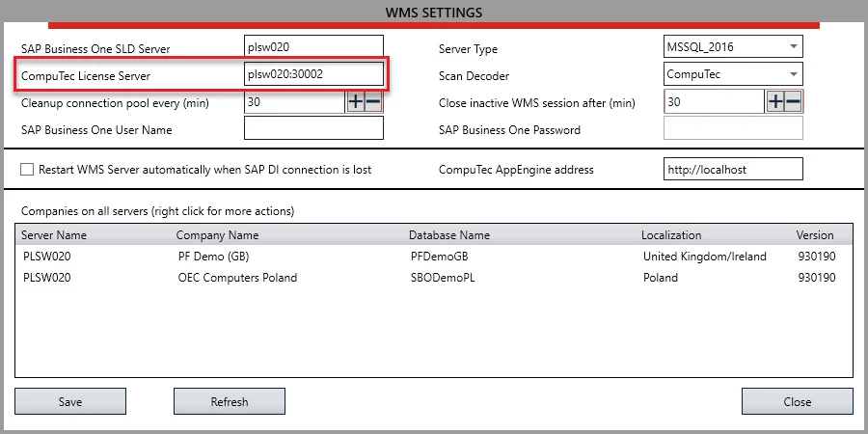Click PLSW020 server cell in PF Demo row
The image size is (868, 434).
click(46, 257)
